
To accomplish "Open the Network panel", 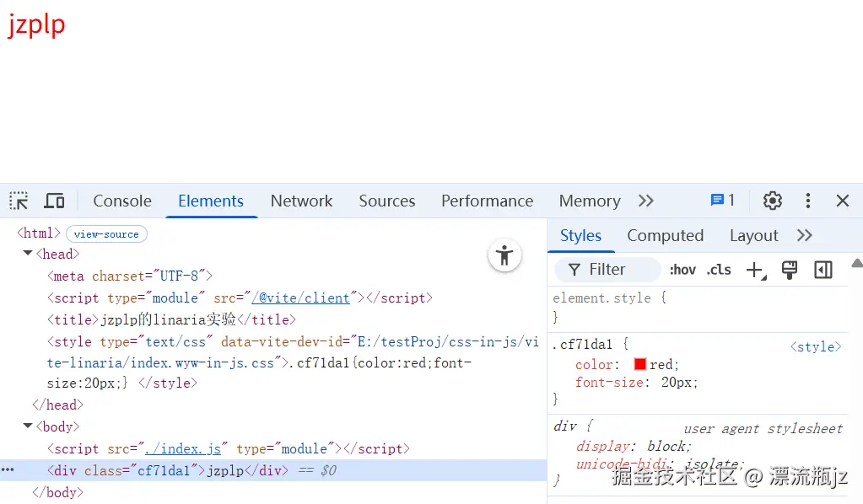I will click(x=301, y=201).
